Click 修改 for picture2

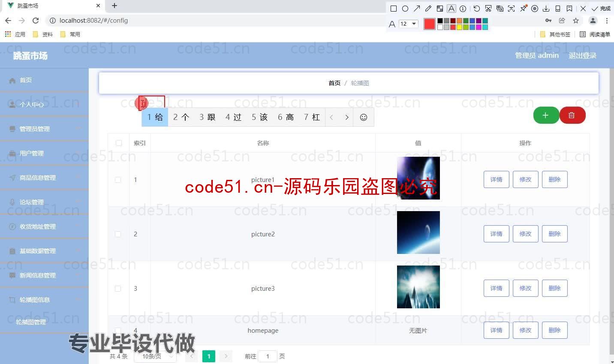[526, 234]
